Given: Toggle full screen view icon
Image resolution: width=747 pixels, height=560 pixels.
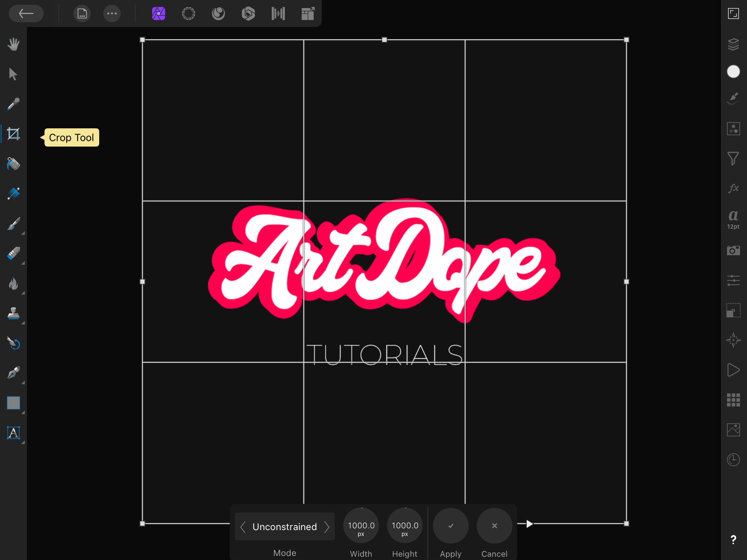Looking at the screenshot, I should [x=734, y=14].
